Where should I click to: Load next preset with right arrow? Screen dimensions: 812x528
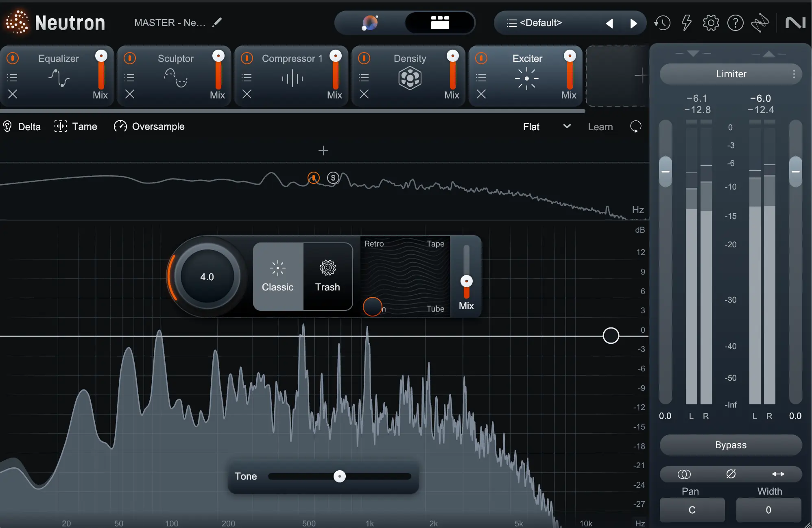pos(633,23)
